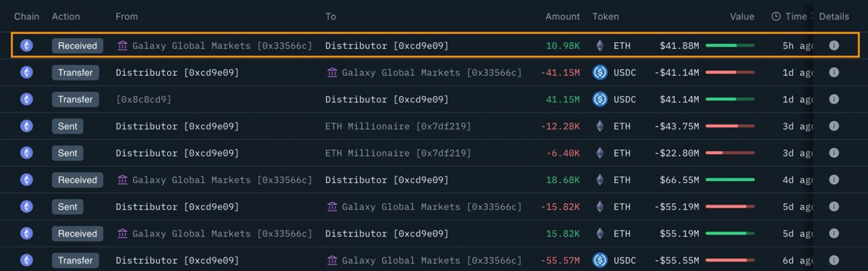Sort by the Amount column header
This screenshot has width=868, height=271.
562,17
